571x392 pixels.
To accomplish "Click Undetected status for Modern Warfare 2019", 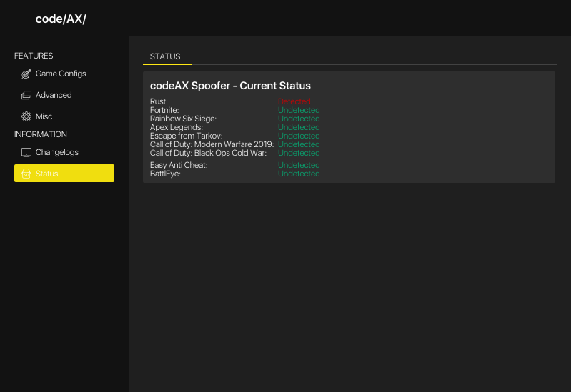I will [x=299, y=144].
